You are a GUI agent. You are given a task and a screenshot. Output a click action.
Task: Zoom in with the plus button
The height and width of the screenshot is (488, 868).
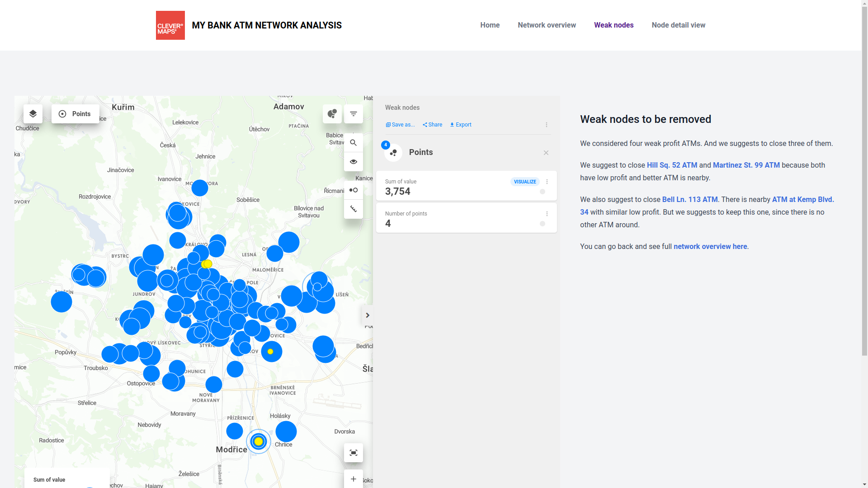354,479
